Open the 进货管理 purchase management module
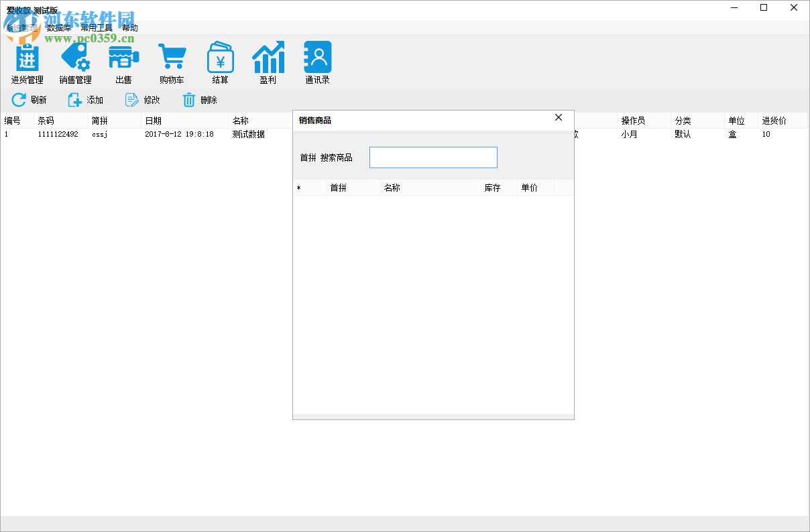 (26, 62)
